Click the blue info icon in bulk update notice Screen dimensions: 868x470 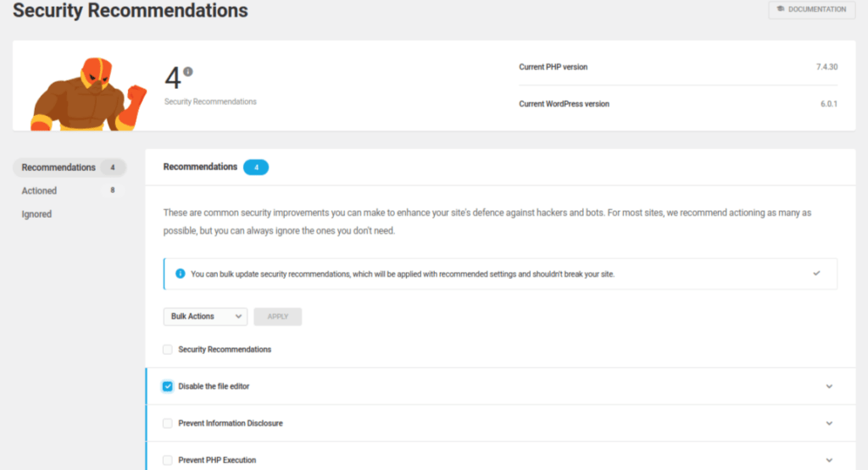tap(180, 274)
